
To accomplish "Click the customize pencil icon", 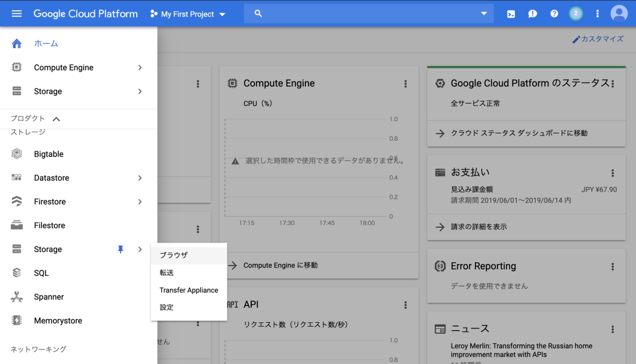I will pos(576,39).
